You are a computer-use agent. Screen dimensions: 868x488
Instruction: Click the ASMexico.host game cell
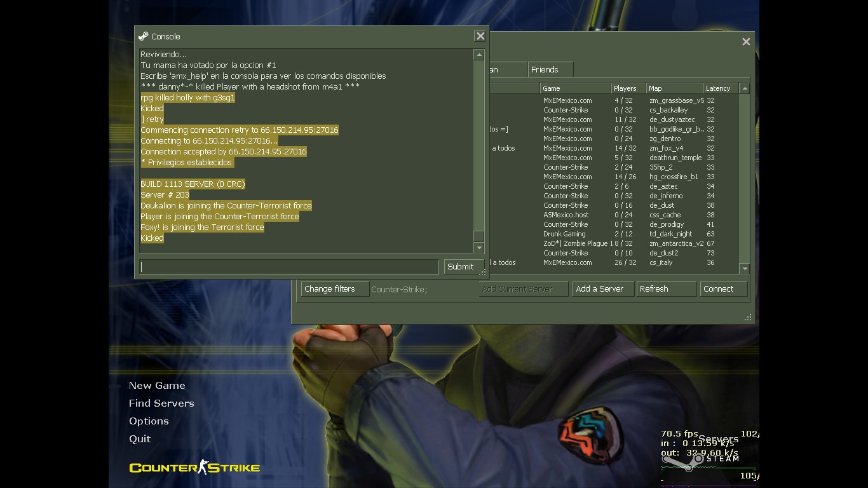[566, 215]
